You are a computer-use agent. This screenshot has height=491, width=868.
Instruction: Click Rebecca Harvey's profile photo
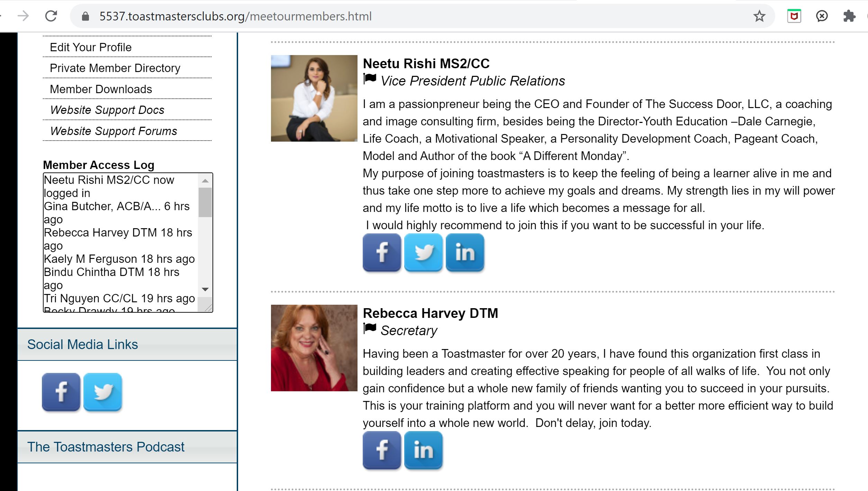(x=314, y=348)
